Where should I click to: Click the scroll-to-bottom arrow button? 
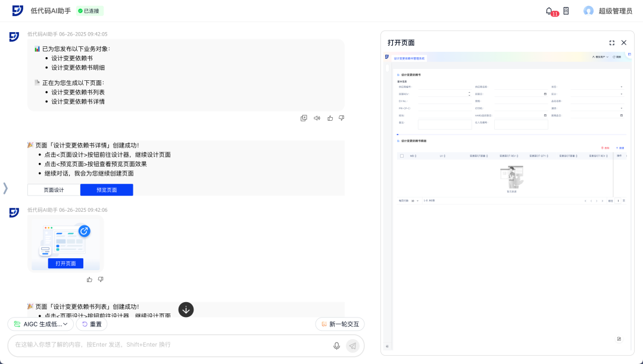[186, 309]
